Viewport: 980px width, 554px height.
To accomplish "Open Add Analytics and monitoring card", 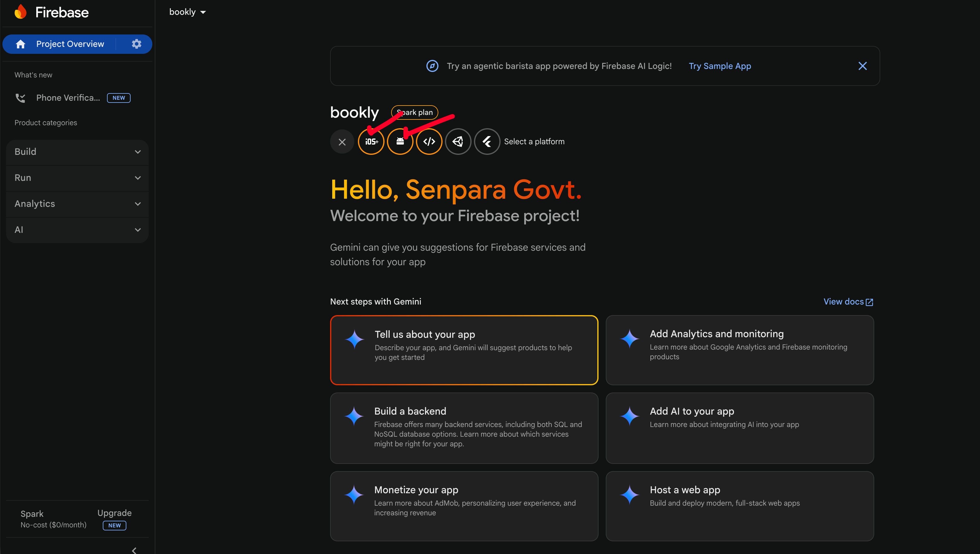I will tap(740, 350).
